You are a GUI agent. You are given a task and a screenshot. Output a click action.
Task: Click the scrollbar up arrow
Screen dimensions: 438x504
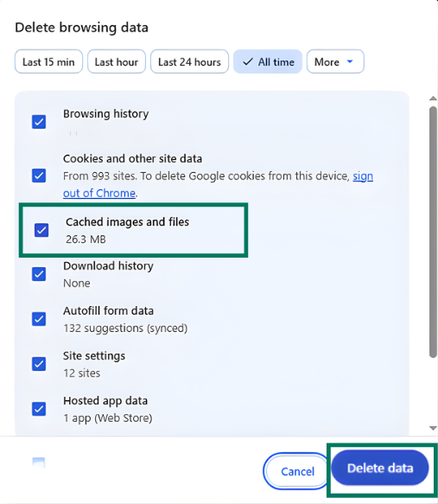(433, 99)
